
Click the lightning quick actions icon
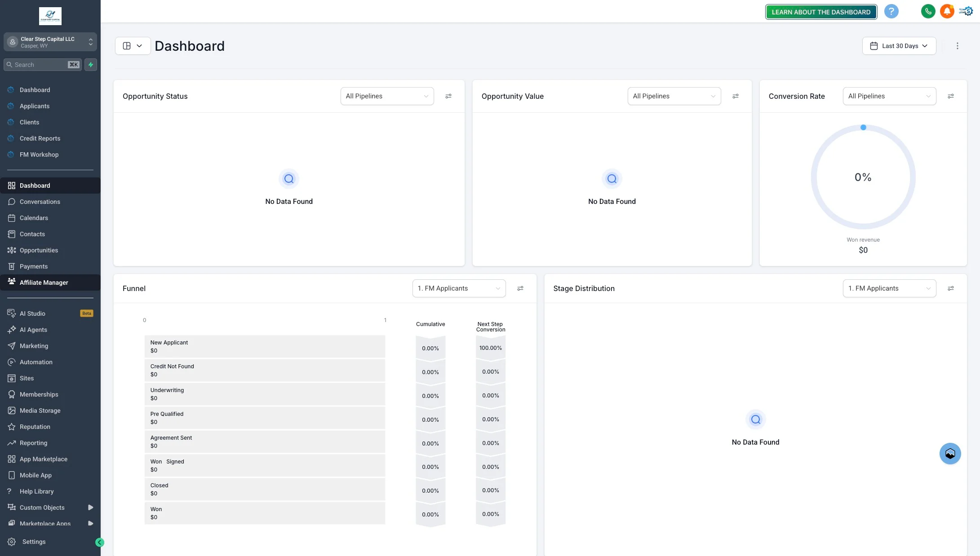coord(91,65)
